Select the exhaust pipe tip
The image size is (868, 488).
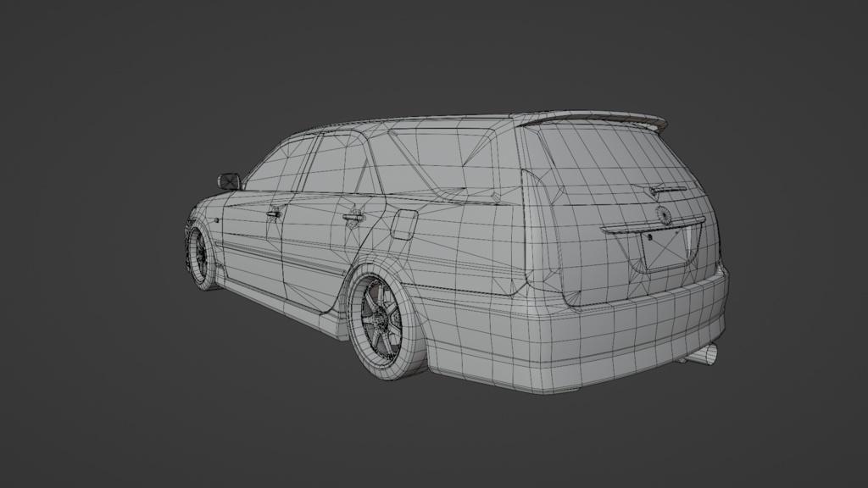pos(705,355)
